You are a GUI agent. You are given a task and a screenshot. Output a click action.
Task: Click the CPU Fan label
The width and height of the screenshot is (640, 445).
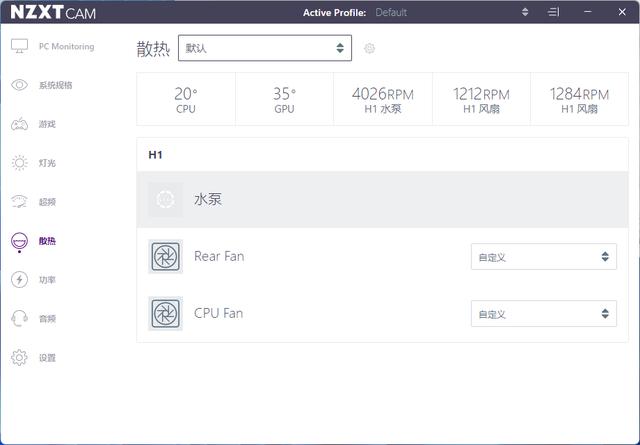[x=218, y=313]
